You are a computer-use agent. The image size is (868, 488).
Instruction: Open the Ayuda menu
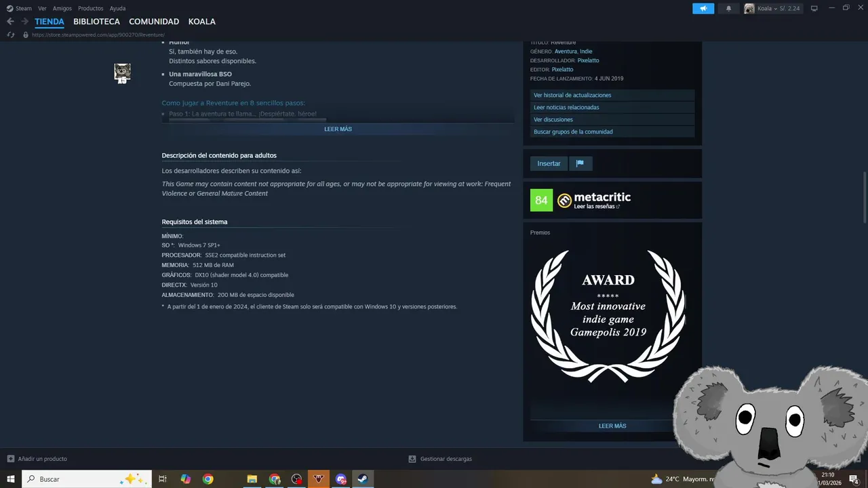coord(117,8)
